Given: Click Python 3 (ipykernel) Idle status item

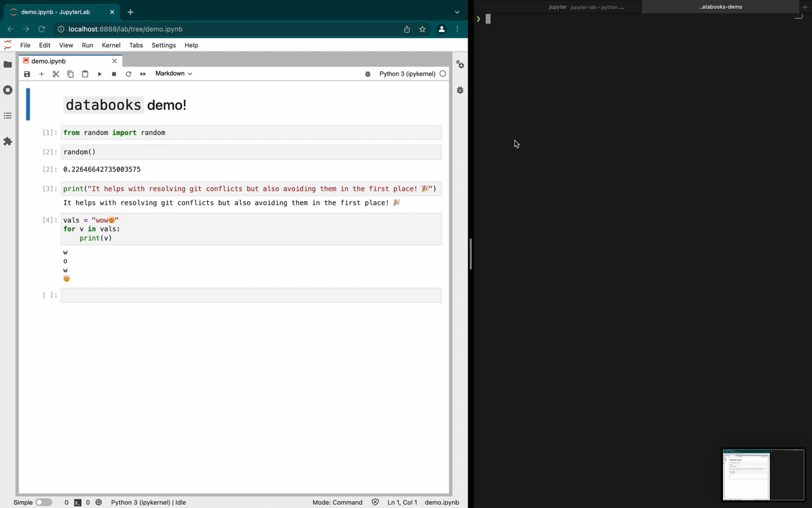Looking at the screenshot, I should pyautogui.click(x=148, y=502).
